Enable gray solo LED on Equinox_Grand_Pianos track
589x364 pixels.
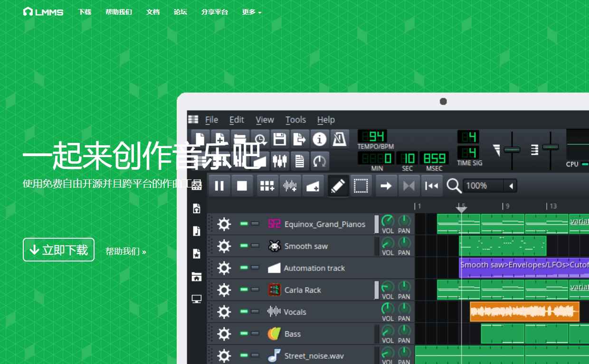pyautogui.click(x=255, y=224)
